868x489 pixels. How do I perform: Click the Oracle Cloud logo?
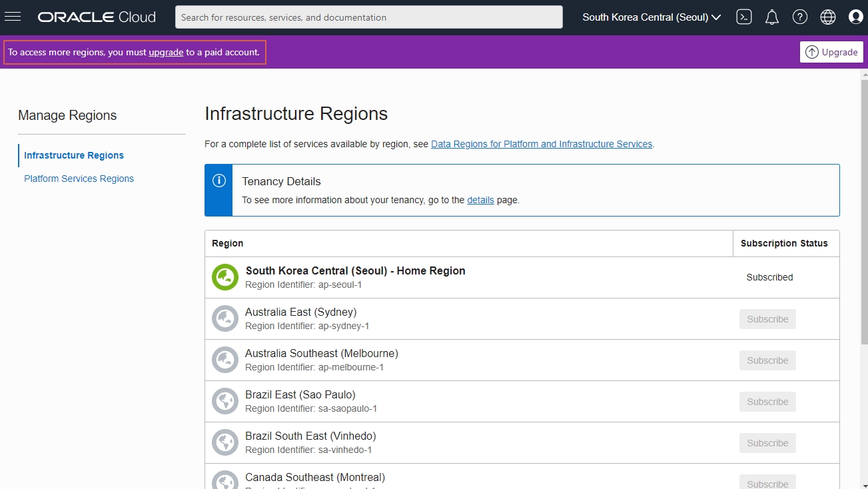(97, 17)
